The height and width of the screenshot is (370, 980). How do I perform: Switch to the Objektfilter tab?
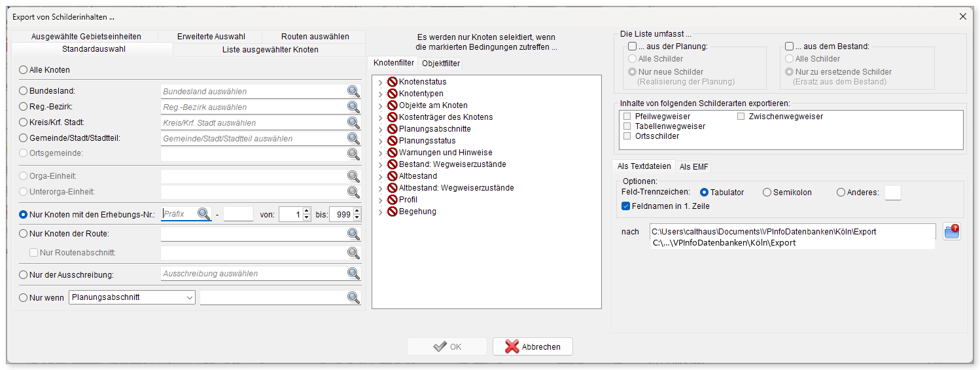click(x=441, y=64)
